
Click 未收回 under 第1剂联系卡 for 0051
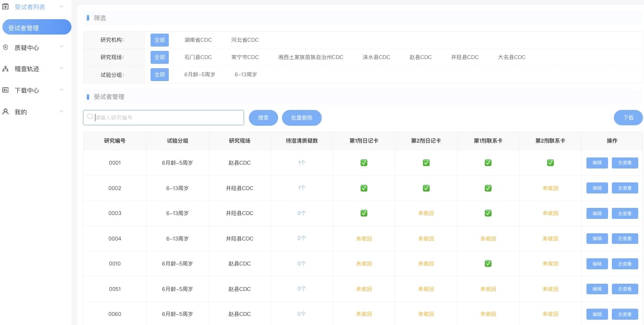(x=488, y=289)
